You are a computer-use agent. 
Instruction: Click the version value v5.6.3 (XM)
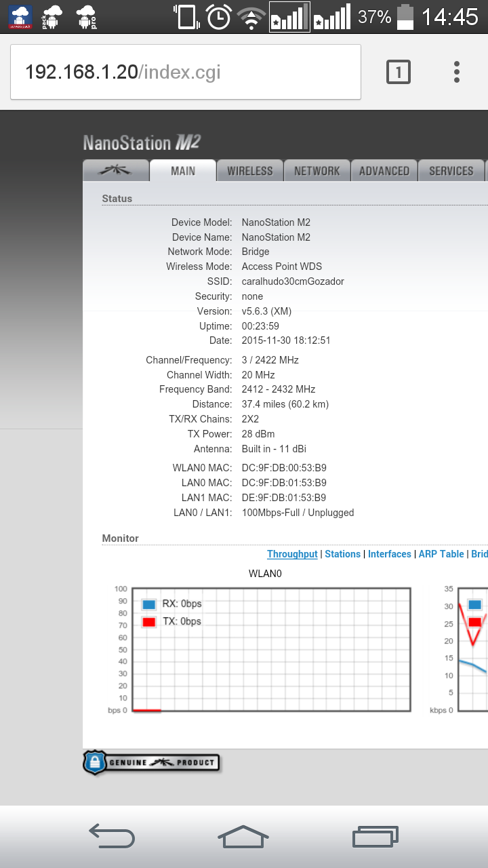point(266,311)
